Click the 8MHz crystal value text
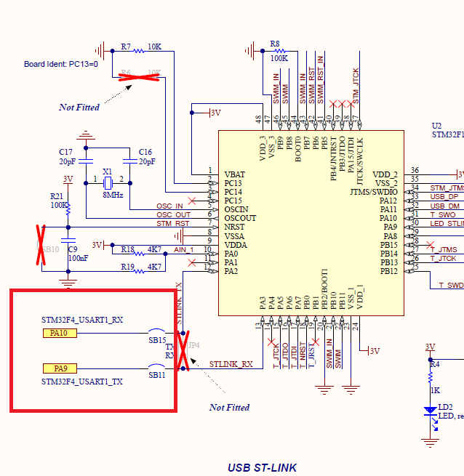This screenshot has width=464, height=476. [x=113, y=195]
